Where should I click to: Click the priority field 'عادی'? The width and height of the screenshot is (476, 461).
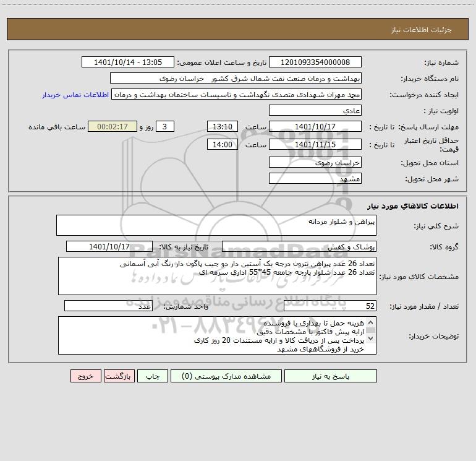[315, 111]
